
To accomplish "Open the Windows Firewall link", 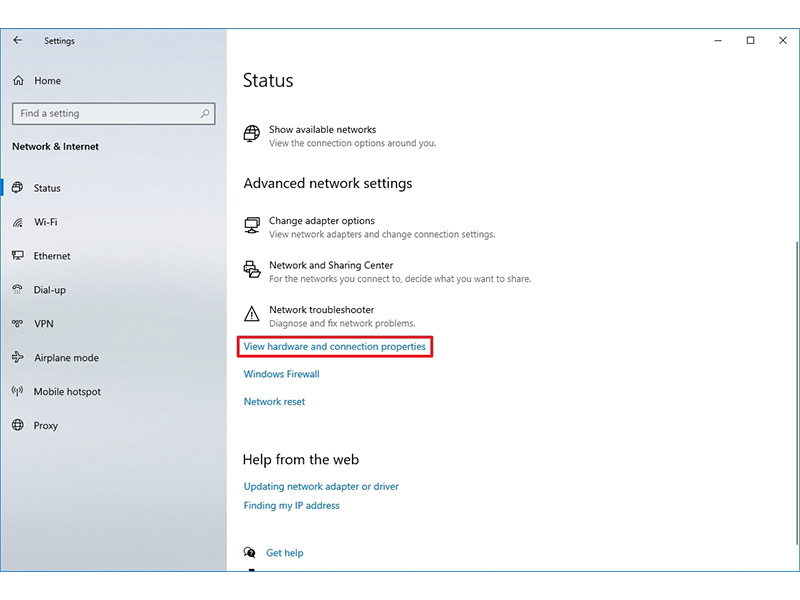I will (x=282, y=374).
